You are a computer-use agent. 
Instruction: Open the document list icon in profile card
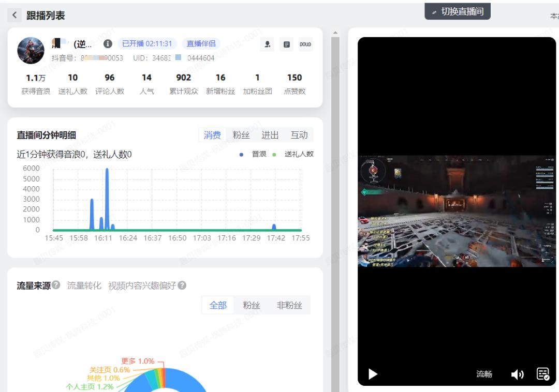(286, 44)
